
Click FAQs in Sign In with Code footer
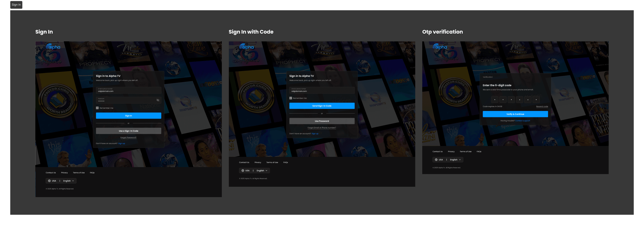click(x=286, y=162)
